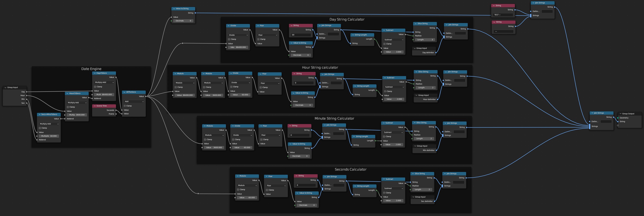This screenshot has height=216, width=644.
Task: Click the Sec output socket on Group Input
Action: (x=27, y=103)
